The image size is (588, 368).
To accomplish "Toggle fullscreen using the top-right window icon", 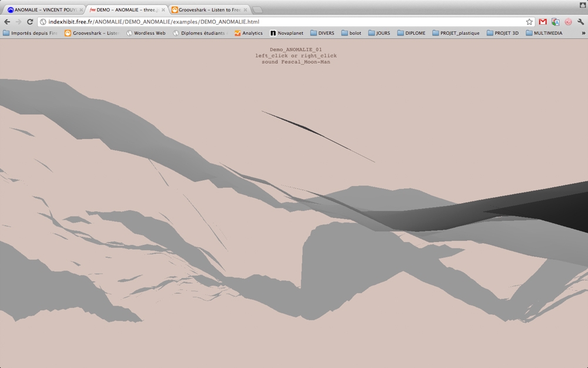I will click(582, 4).
